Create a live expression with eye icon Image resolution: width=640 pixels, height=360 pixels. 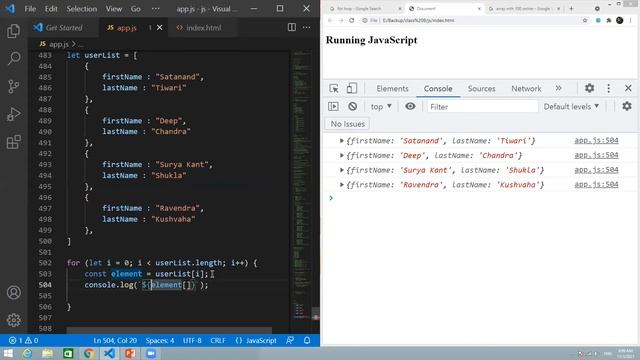pyautogui.click(x=410, y=107)
